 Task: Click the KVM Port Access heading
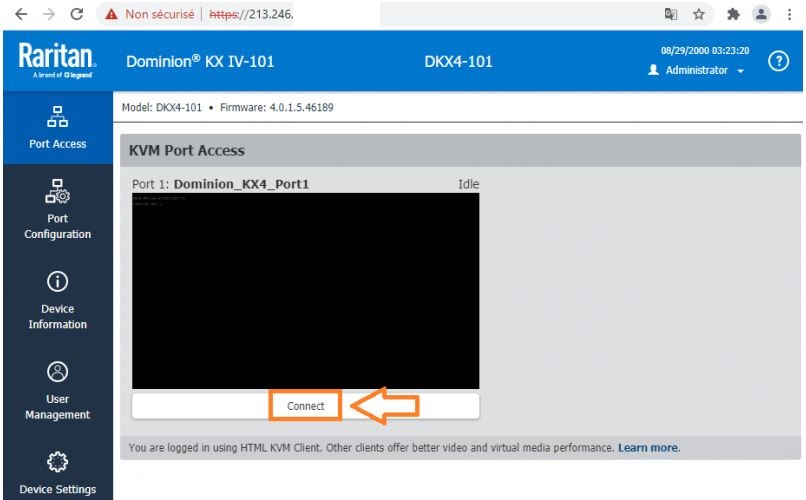point(187,151)
